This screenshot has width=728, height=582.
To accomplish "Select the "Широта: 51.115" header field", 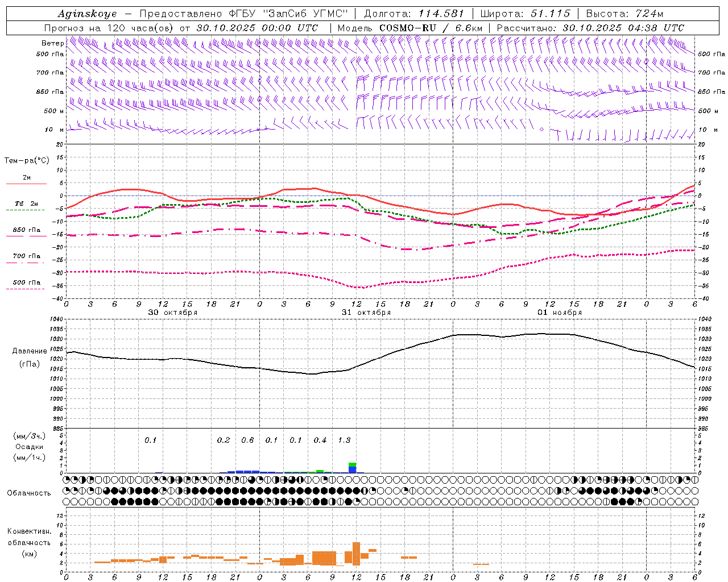I will [x=525, y=14].
